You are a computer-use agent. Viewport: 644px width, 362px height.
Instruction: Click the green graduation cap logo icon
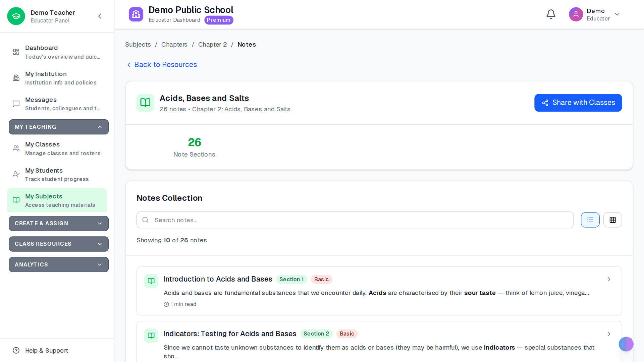(16, 16)
